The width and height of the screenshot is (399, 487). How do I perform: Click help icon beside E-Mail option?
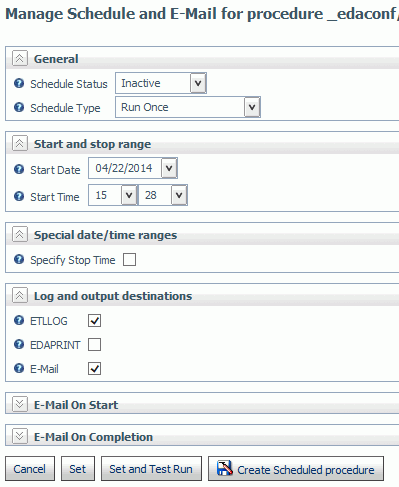pos(19,368)
